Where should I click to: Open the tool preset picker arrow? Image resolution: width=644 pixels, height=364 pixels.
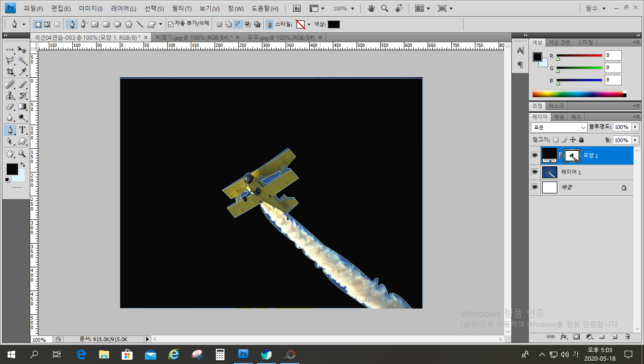pyautogui.click(x=24, y=24)
